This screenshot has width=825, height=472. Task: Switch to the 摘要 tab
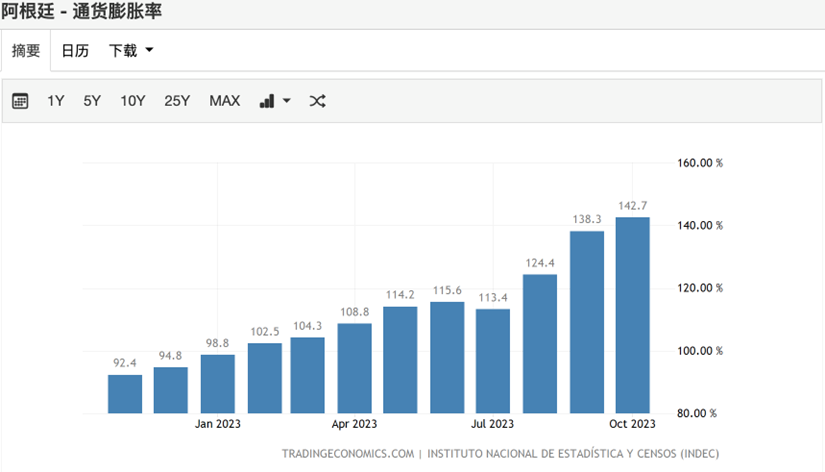click(x=26, y=51)
